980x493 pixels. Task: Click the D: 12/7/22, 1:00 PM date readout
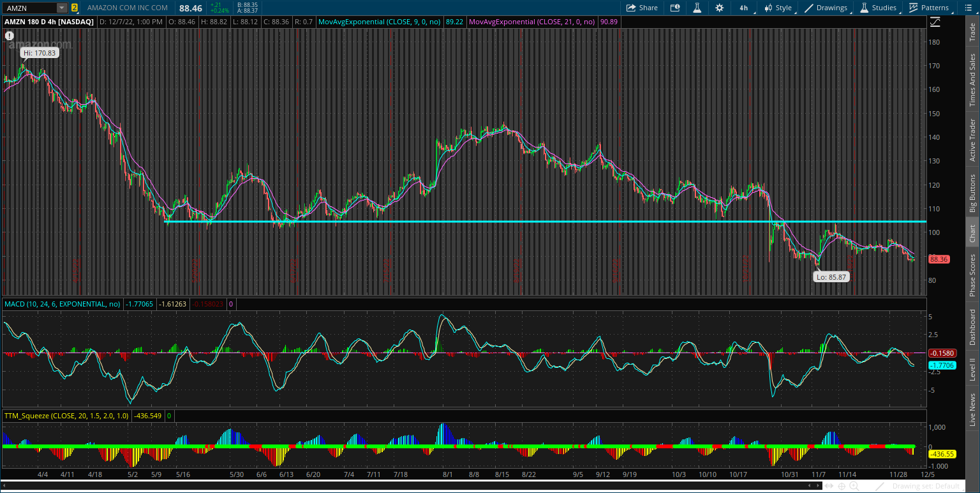coord(131,22)
